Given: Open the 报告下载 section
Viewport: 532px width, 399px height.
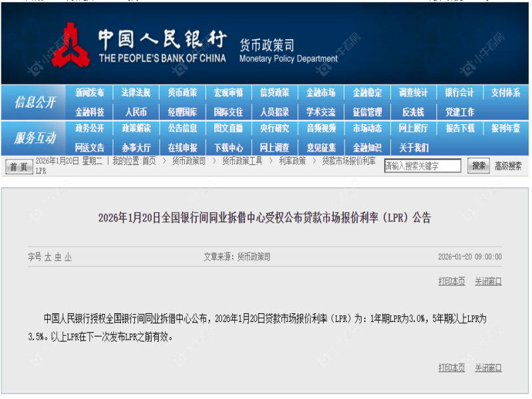Looking at the screenshot, I should click(x=459, y=130).
